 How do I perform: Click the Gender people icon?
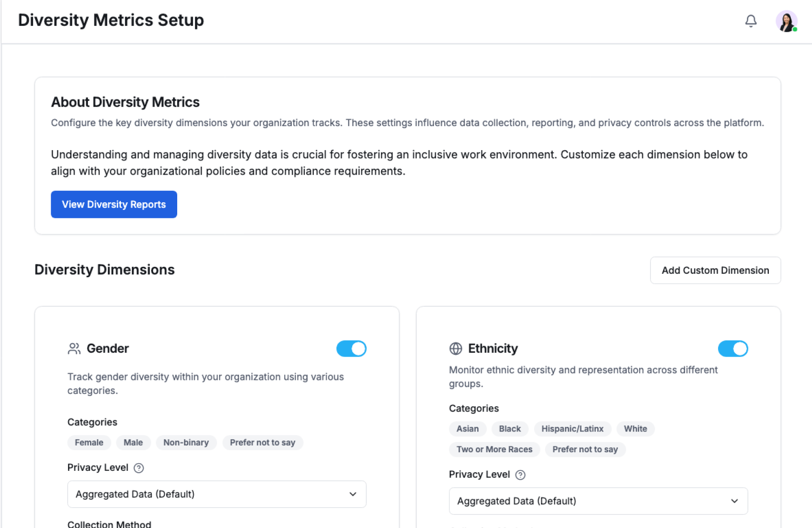[74, 349]
